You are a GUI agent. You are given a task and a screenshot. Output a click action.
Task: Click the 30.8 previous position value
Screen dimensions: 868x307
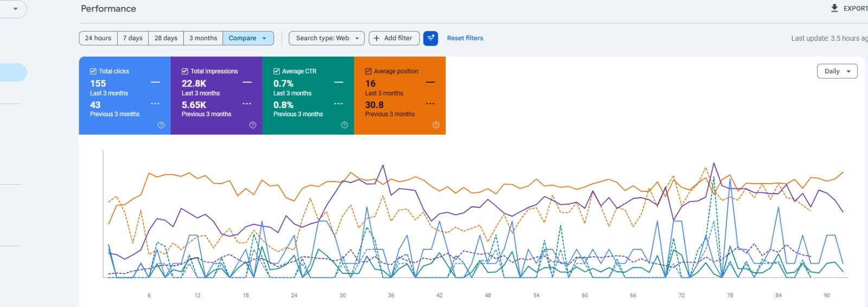(x=374, y=105)
